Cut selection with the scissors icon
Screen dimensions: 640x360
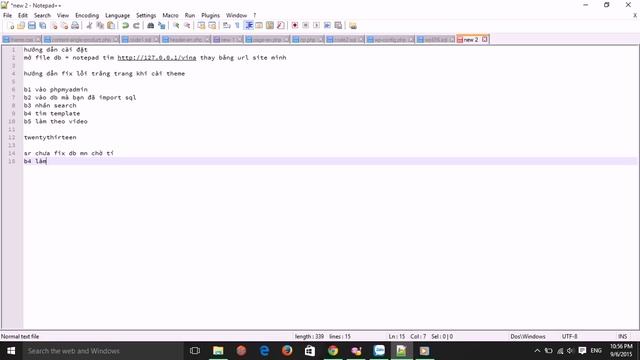point(89,26)
